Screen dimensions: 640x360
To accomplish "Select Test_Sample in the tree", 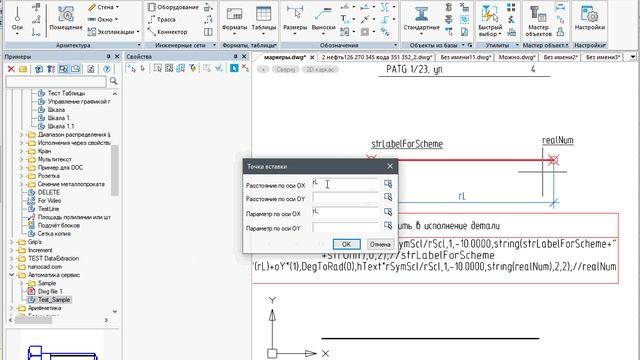I will (54, 300).
